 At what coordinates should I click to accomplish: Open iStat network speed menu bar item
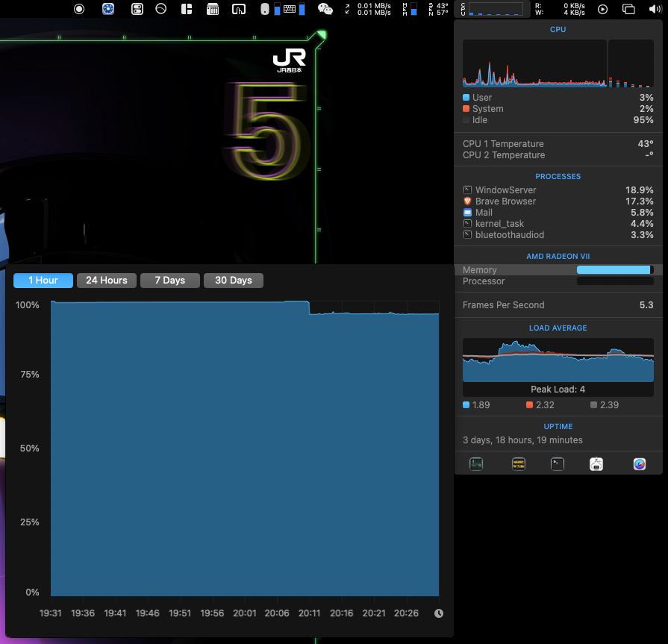369,9
